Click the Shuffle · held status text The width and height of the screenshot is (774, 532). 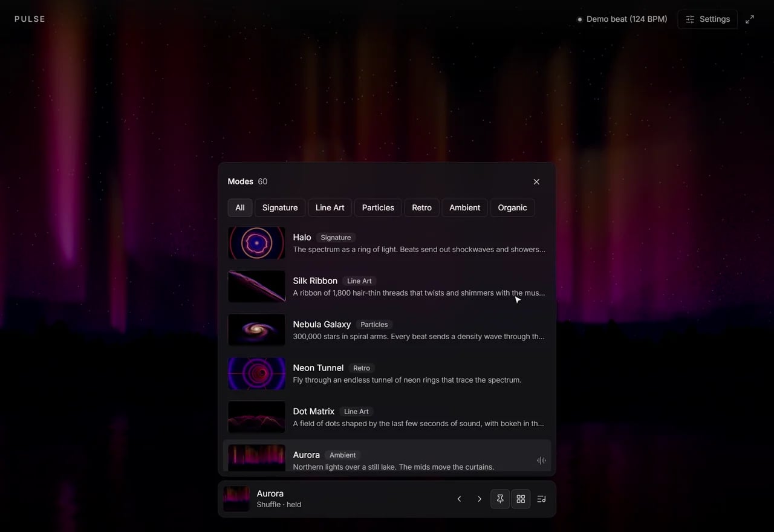click(279, 505)
